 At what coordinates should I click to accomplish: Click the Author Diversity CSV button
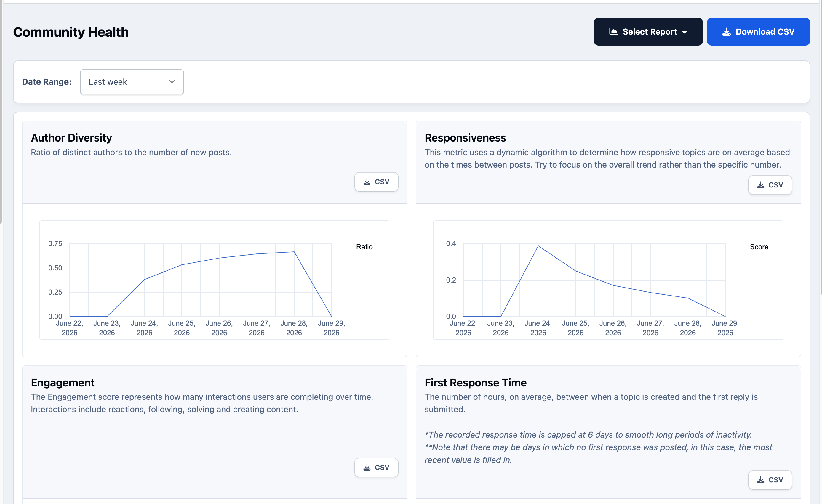pyautogui.click(x=376, y=182)
